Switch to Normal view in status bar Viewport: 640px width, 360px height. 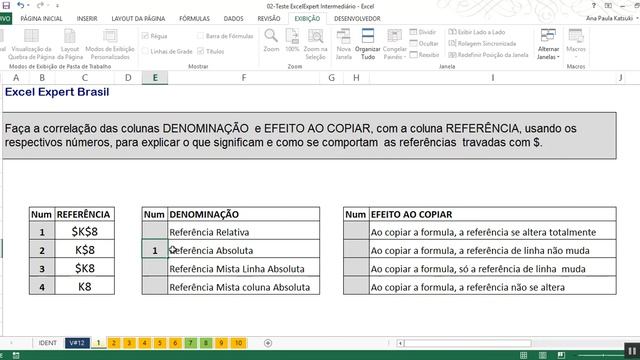pyautogui.click(x=524, y=355)
